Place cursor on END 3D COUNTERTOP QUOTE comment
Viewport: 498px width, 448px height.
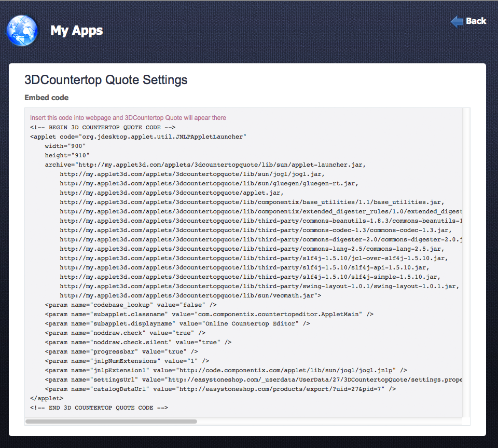click(99, 408)
